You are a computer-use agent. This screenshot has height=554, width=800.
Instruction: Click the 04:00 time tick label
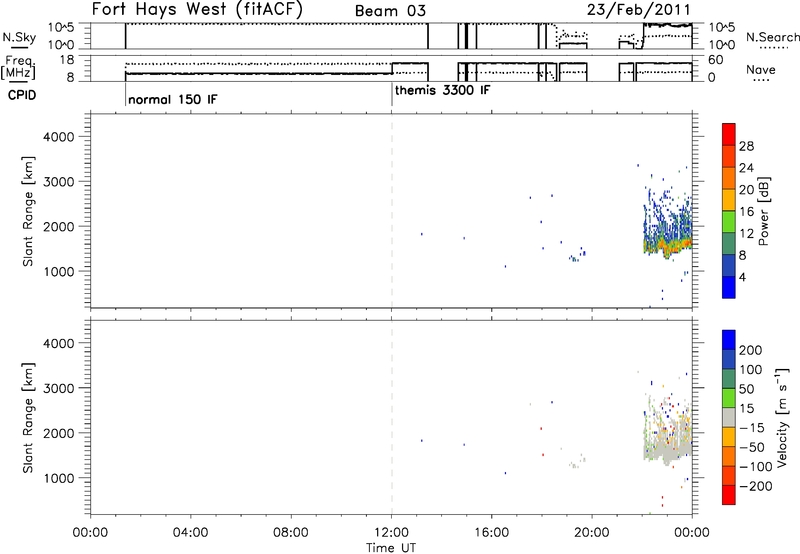pos(190,533)
